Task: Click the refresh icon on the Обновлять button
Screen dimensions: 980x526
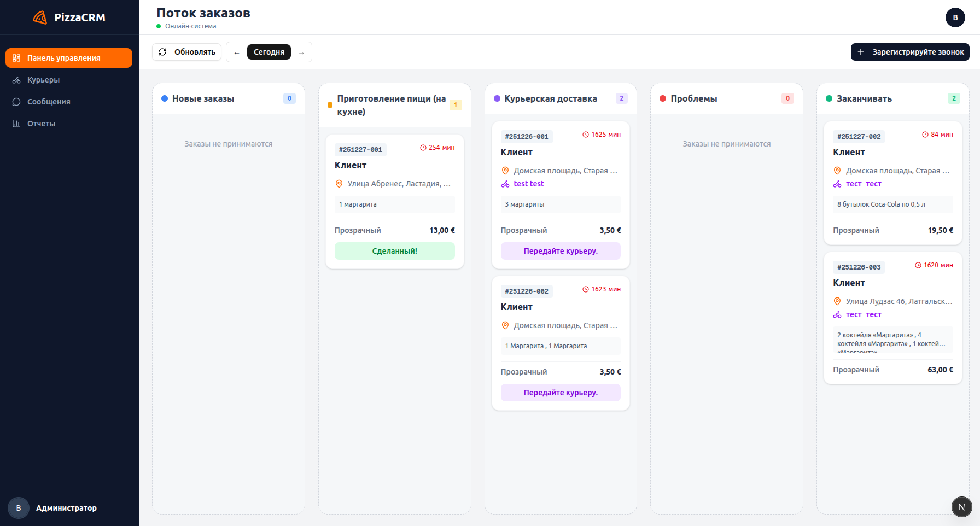Action: 163,52
